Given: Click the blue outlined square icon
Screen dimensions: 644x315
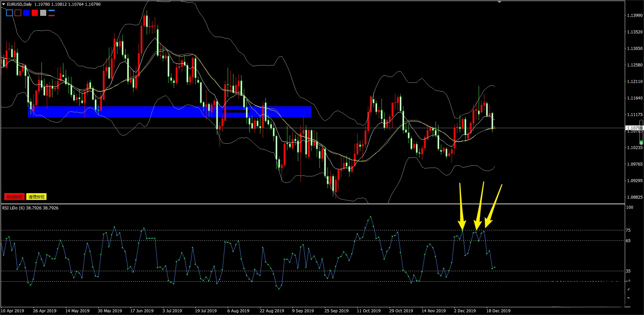Looking at the screenshot, I should 9,13.
